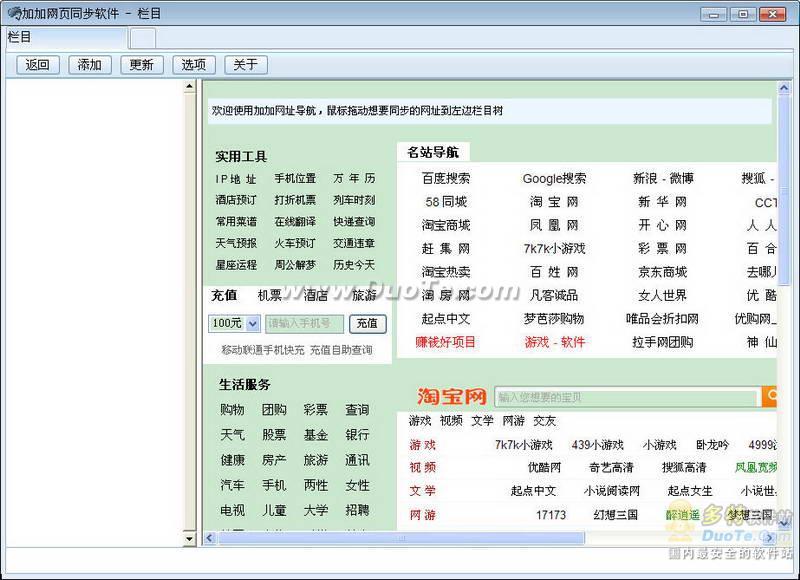Open the 团购 life service link
The width and height of the screenshot is (800, 580).
(x=274, y=410)
